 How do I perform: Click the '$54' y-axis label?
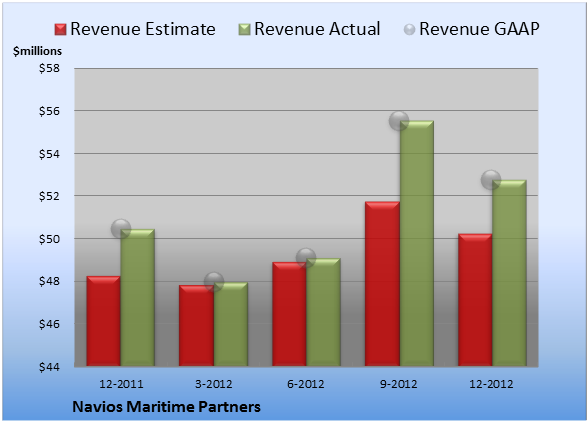[x=49, y=154]
